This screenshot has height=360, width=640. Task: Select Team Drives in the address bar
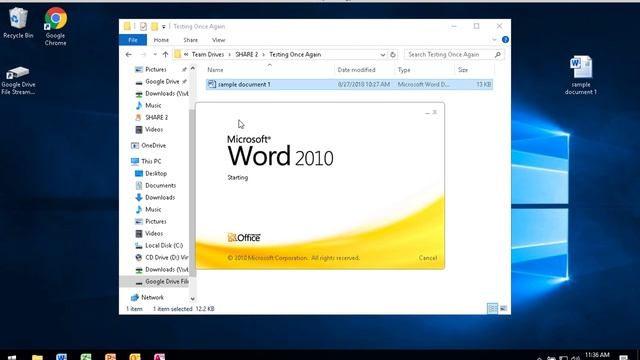tap(208, 54)
